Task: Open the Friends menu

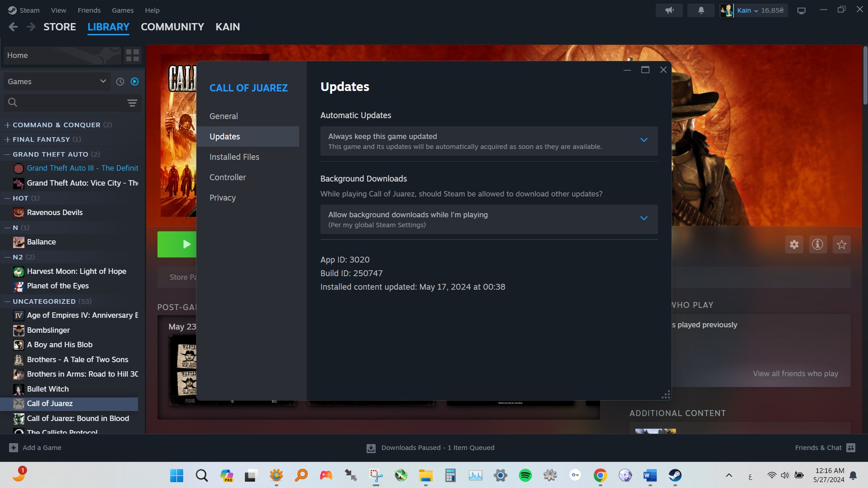Action: point(89,10)
